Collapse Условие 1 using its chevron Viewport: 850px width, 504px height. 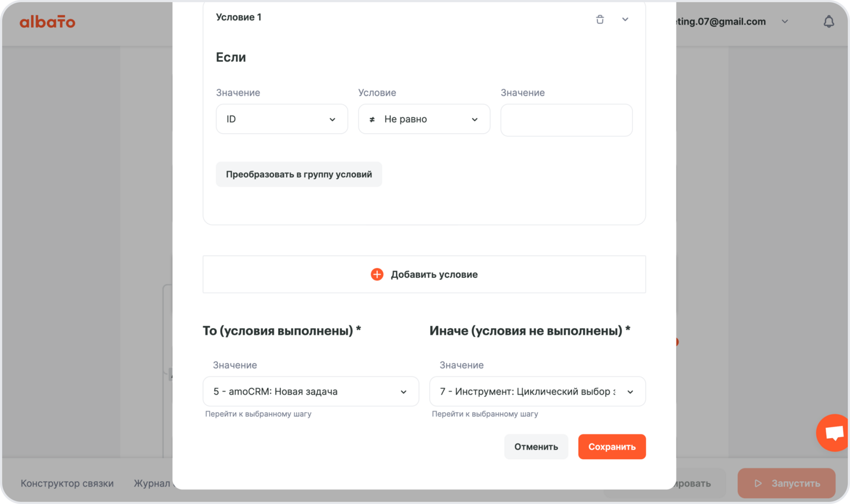[625, 20]
